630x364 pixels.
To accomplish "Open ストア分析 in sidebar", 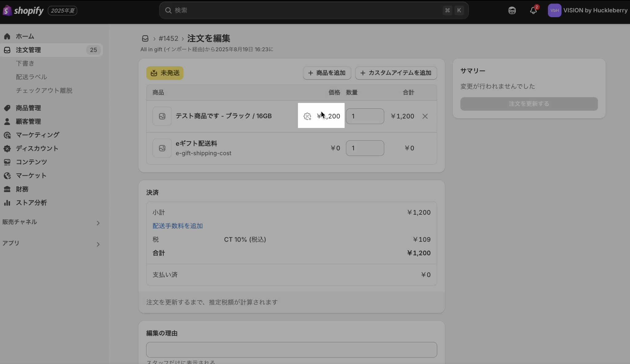I will click(x=31, y=203).
